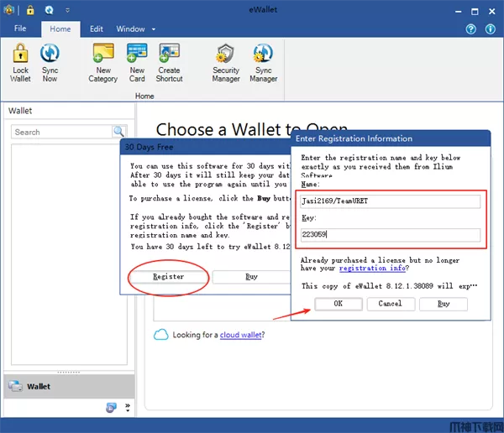This screenshot has width=504, height=433.
Task: Click the help question mark icon
Action: [x=471, y=29]
